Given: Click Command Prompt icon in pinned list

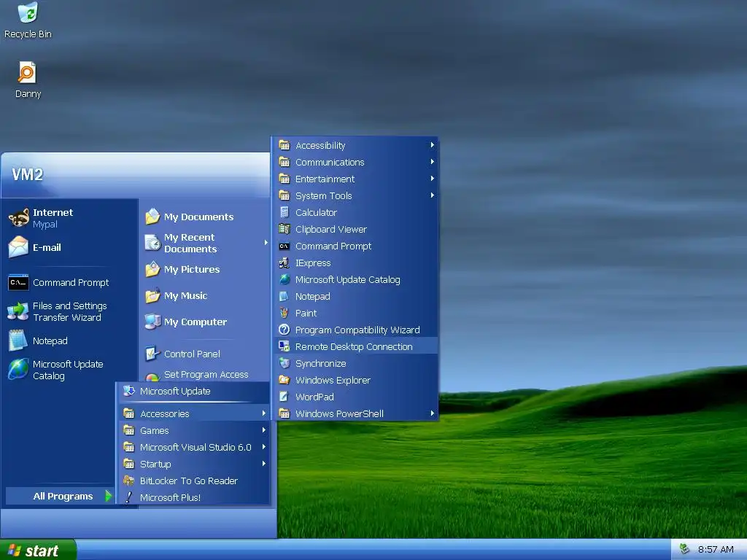Looking at the screenshot, I should 18,282.
